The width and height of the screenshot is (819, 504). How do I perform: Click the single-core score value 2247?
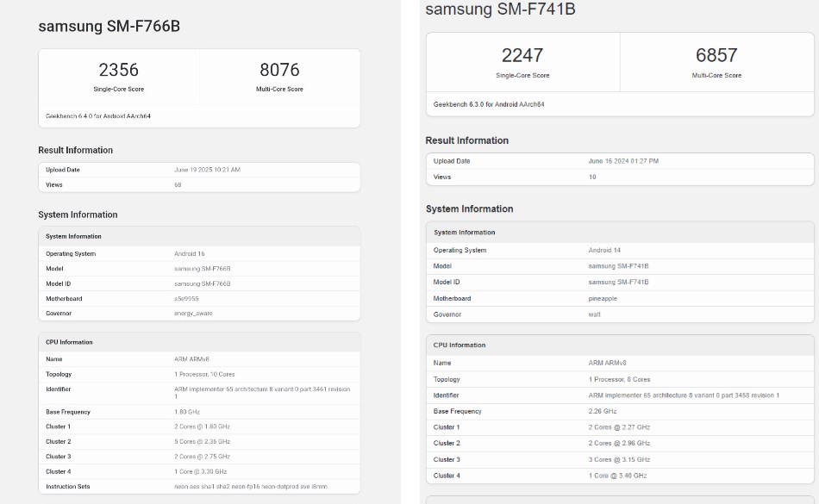pyautogui.click(x=522, y=55)
